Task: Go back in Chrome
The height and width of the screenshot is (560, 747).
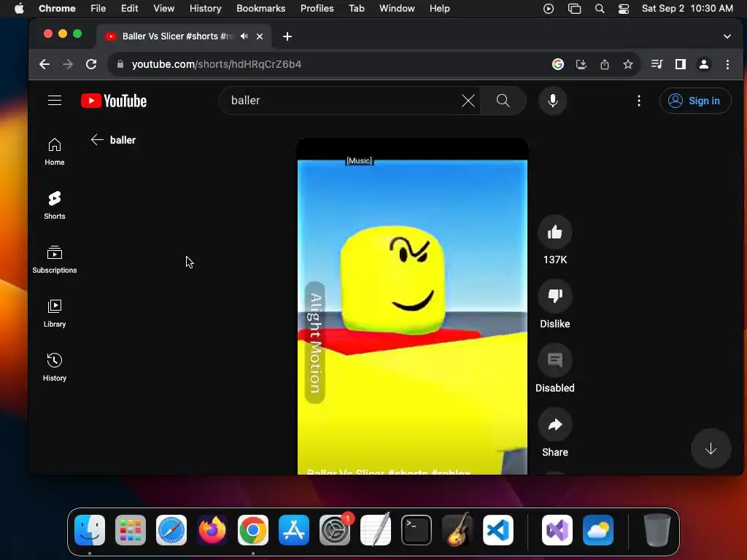Action: click(44, 64)
